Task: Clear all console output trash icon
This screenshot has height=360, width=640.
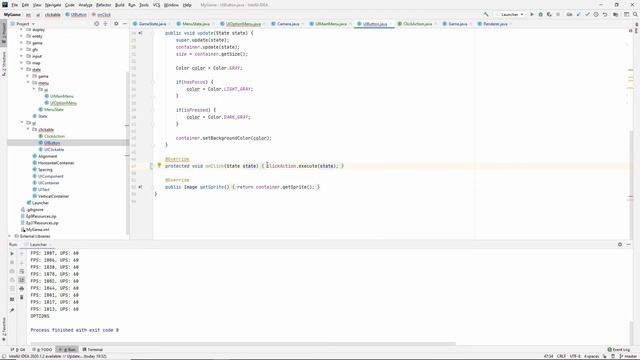Action: [22, 297]
